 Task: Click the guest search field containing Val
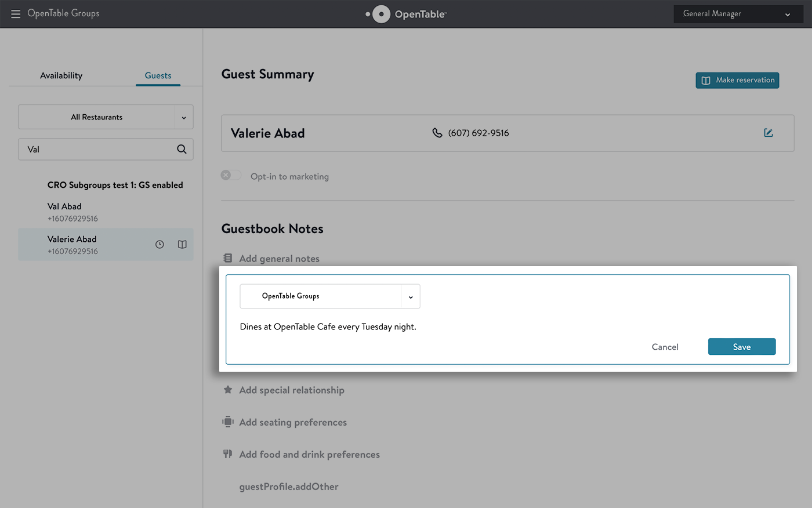106,149
